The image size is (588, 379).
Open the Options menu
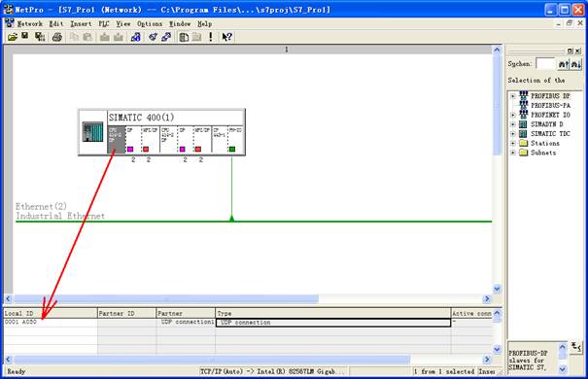click(150, 23)
